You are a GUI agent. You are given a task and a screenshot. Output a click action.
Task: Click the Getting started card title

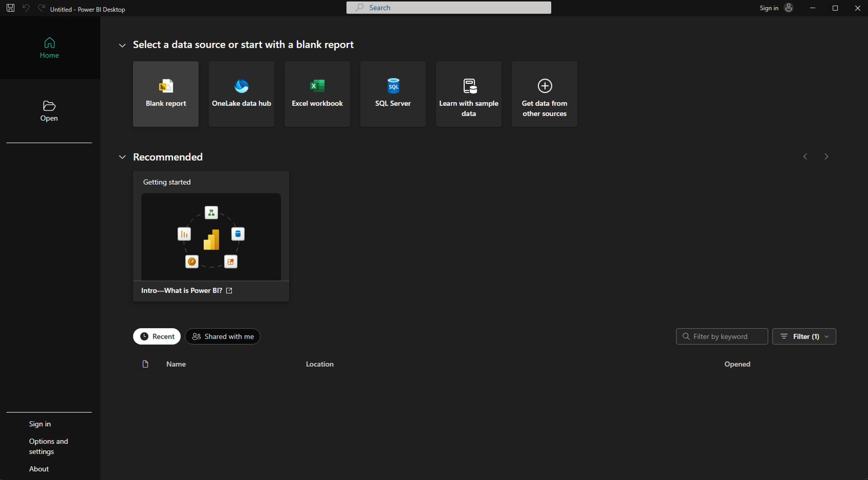coord(167,182)
